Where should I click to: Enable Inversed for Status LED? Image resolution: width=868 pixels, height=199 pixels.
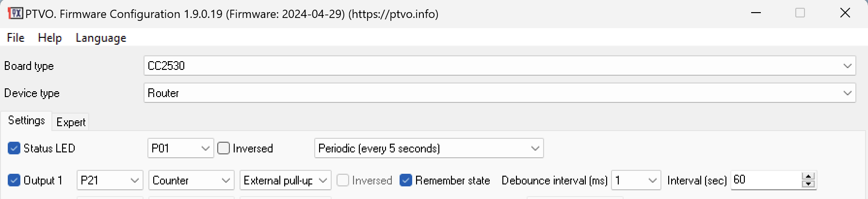(x=224, y=149)
